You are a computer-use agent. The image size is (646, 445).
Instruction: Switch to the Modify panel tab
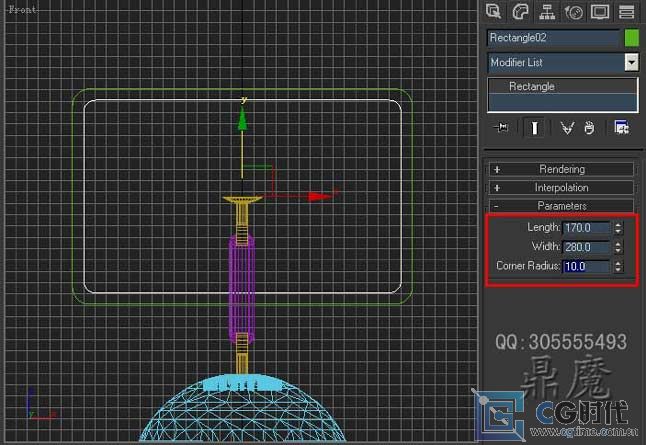pyautogui.click(x=520, y=12)
